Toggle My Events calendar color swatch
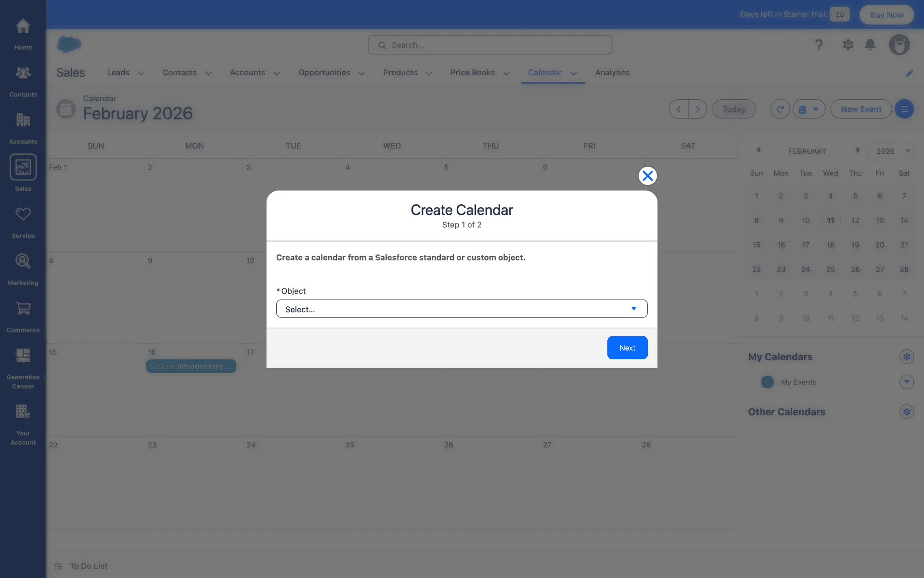 click(767, 382)
